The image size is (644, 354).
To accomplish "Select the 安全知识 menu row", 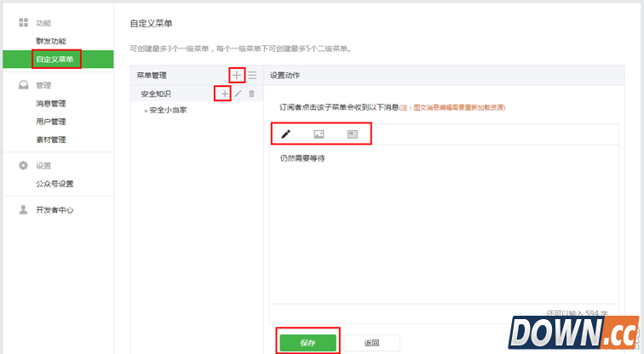I will click(x=197, y=94).
